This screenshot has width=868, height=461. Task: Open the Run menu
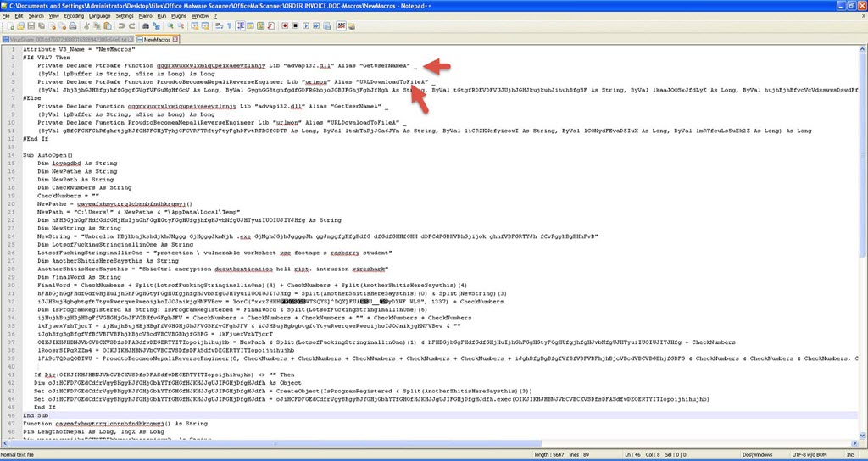[162, 16]
